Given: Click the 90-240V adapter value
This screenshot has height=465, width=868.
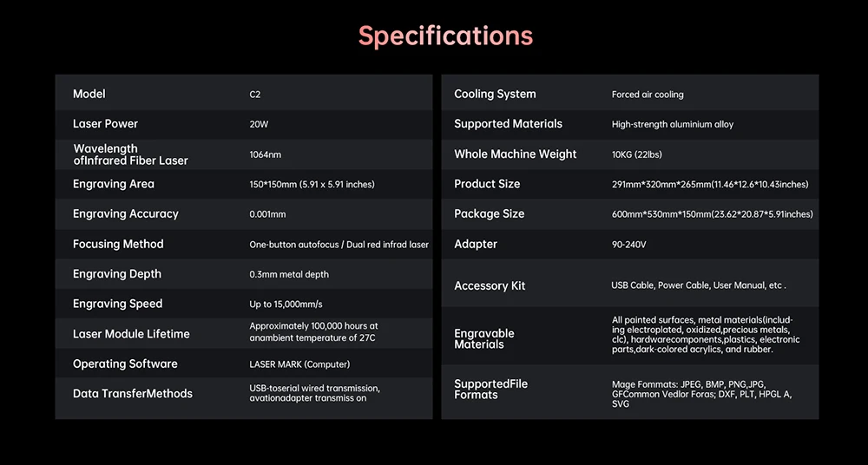Looking at the screenshot, I should point(629,245).
